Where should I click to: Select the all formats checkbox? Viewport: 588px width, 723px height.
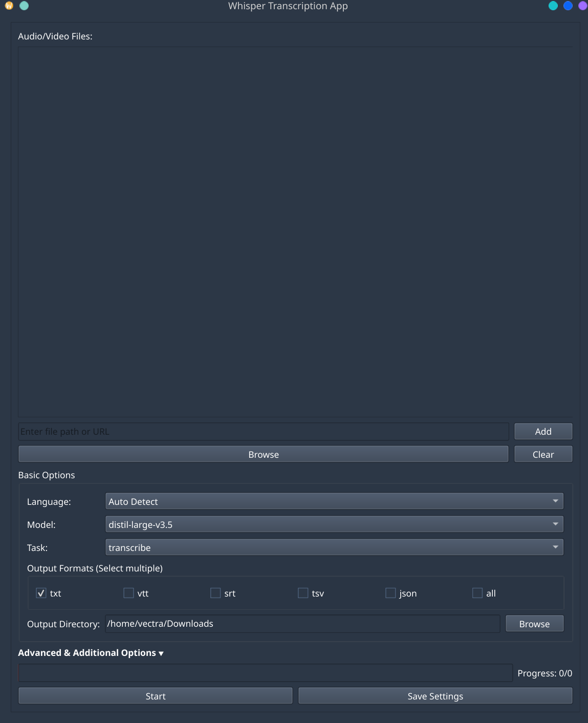(x=477, y=593)
